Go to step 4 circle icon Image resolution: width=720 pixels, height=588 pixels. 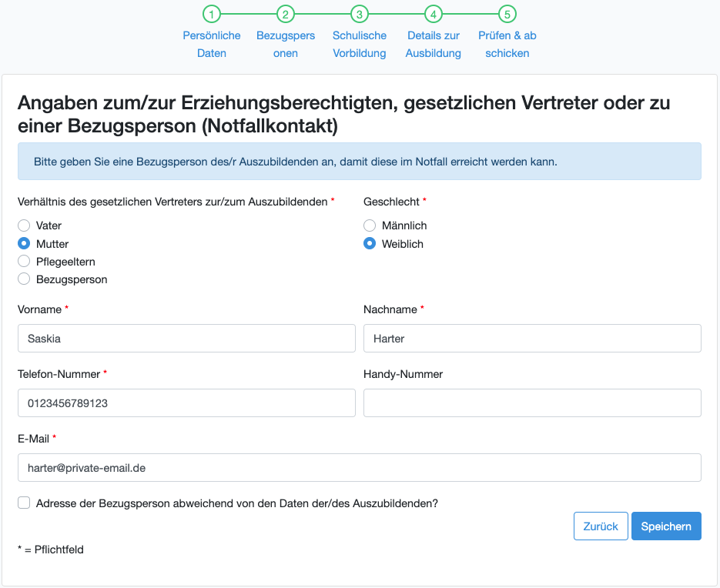[x=434, y=14]
